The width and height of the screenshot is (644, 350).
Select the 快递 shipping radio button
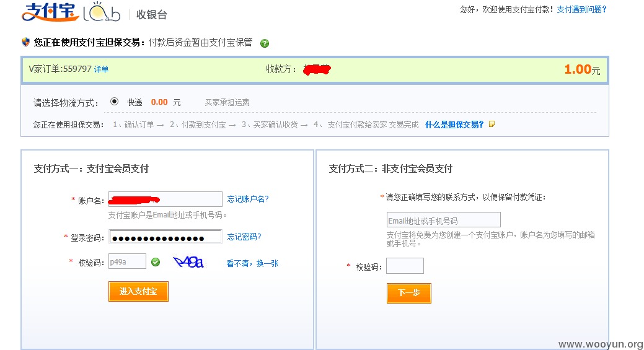pos(114,102)
